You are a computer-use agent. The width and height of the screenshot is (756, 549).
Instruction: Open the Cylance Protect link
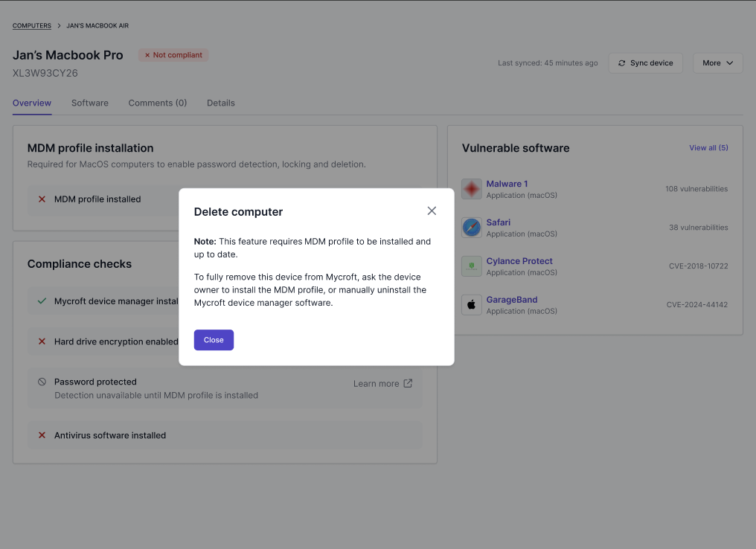tap(519, 261)
